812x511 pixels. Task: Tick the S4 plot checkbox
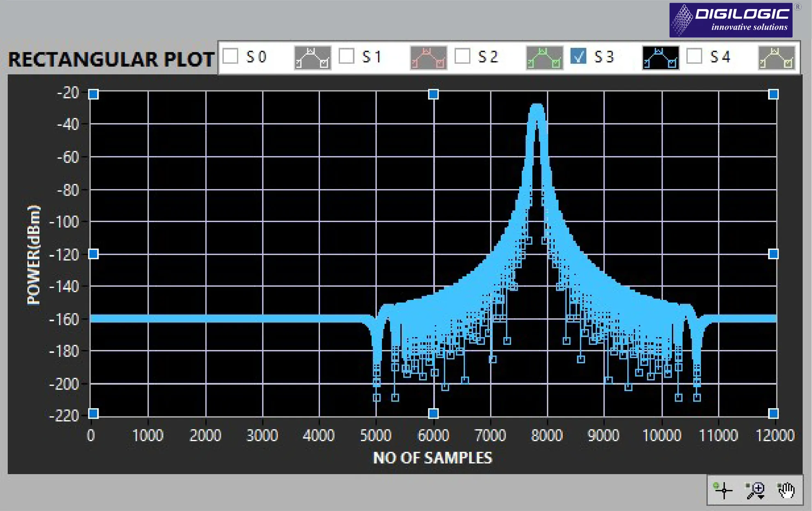[x=694, y=56]
